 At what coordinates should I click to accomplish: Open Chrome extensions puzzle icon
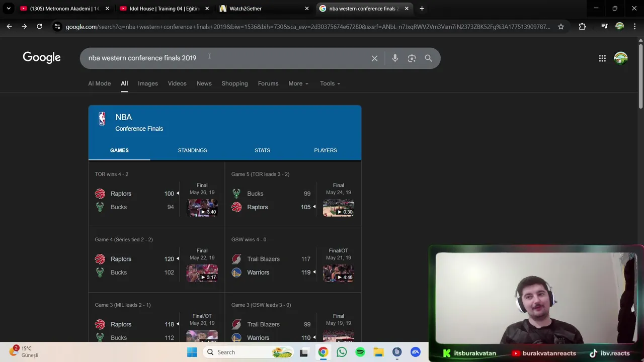tap(582, 26)
